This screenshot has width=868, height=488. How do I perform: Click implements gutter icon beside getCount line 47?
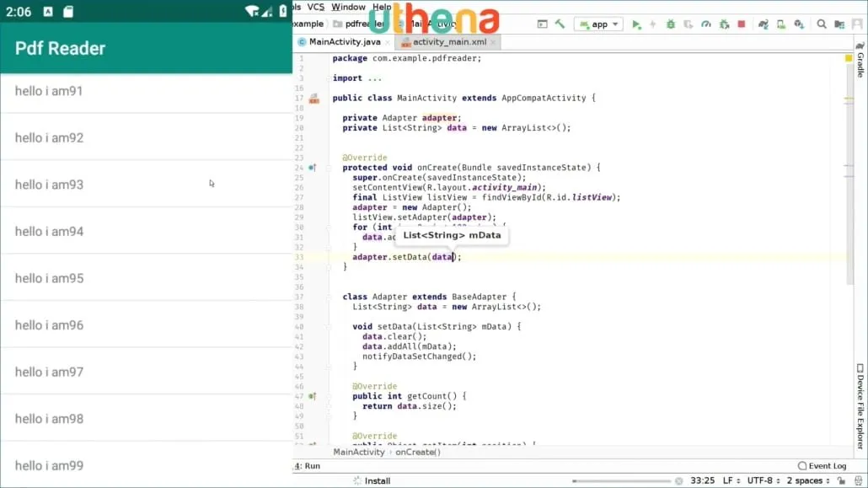(x=312, y=396)
